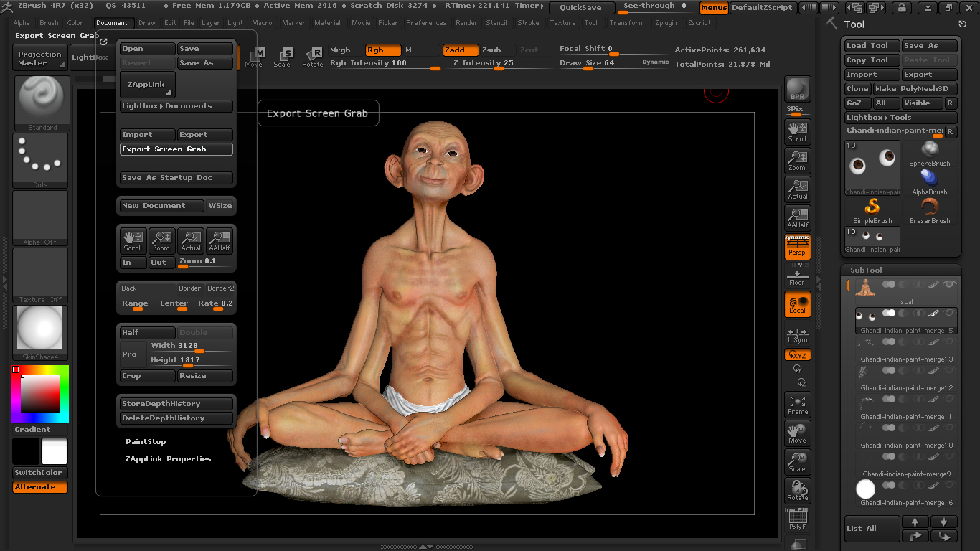Open the Render menu
The height and width of the screenshot is (551, 980).
467,23
